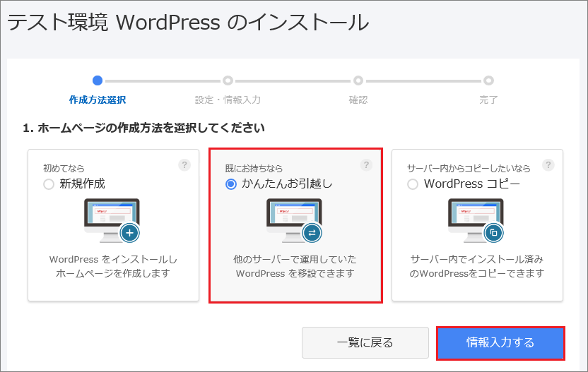Click the 設定・情報入力 step marker
Image resolution: width=588 pixels, height=372 pixels.
click(x=228, y=80)
